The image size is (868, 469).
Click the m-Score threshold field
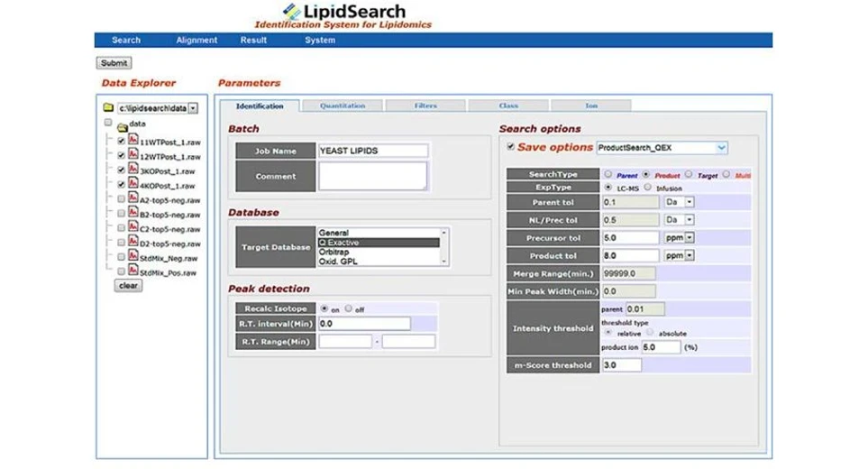(622, 365)
